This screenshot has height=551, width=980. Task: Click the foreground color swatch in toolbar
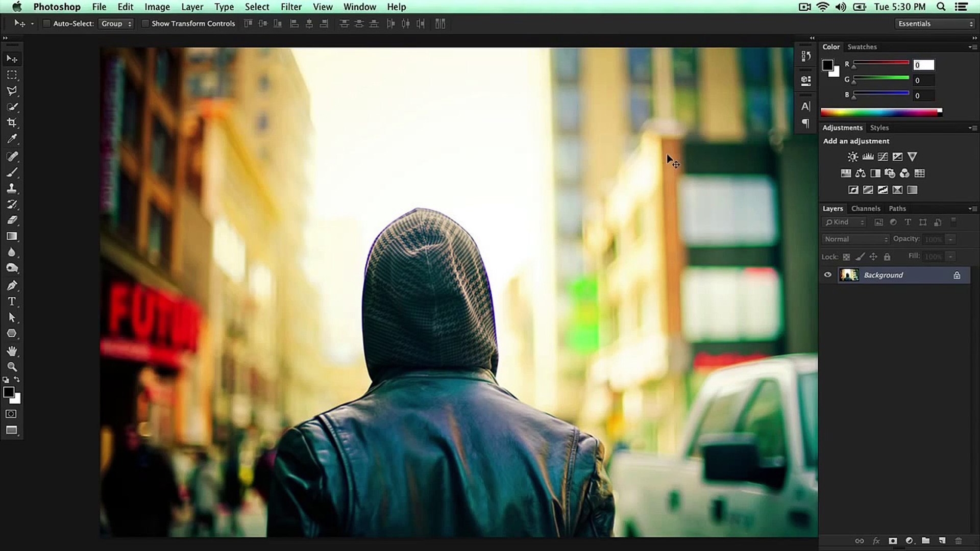(x=8, y=392)
